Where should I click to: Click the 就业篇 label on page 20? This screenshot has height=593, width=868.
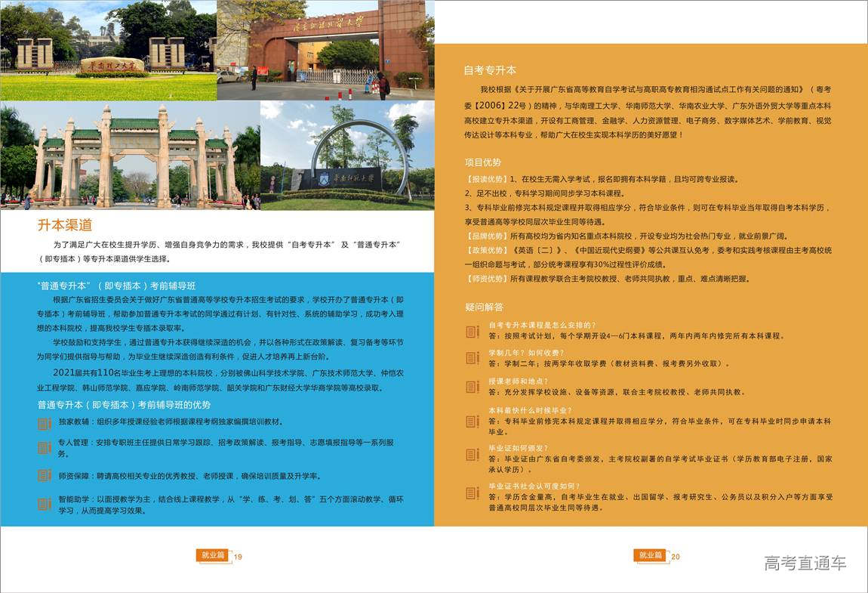650,556
